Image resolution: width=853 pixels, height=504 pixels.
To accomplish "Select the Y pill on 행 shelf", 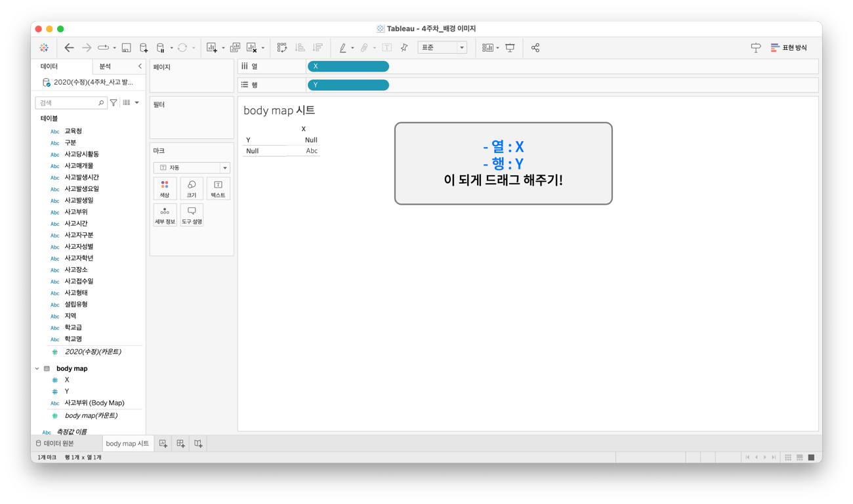I will tap(348, 85).
